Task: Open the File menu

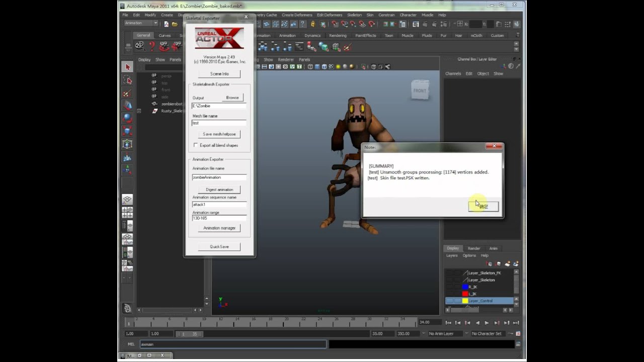Action: (x=125, y=15)
